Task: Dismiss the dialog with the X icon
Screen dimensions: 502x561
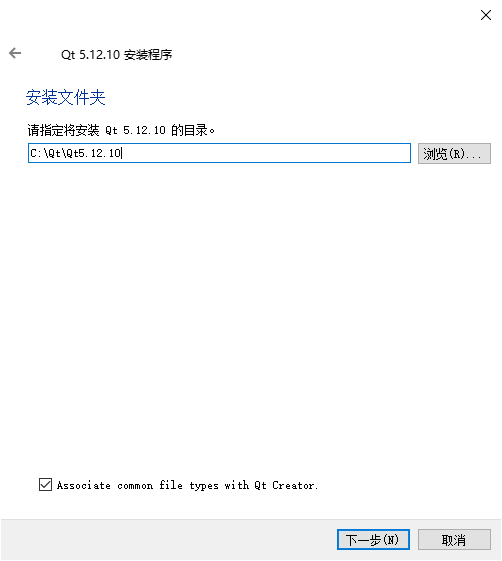Action: pyautogui.click(x=486, y=15)
